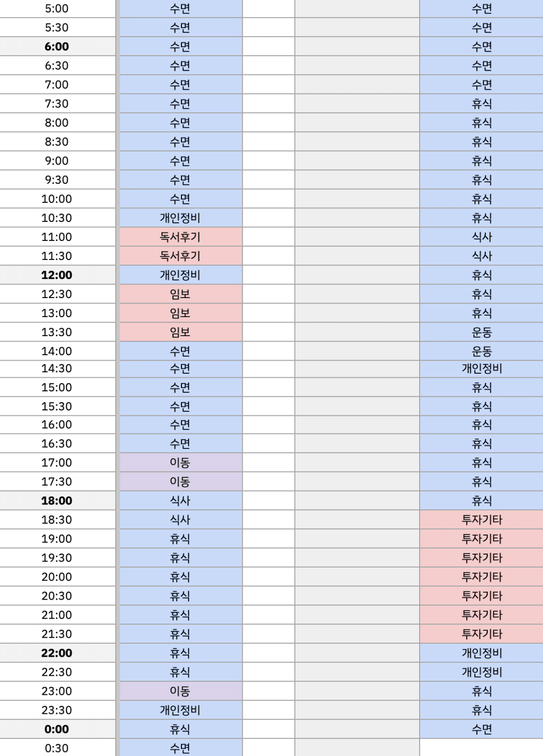
Task: Select the 독서후기 cell in the 11:30 row
Action: (x=180, y=256)
